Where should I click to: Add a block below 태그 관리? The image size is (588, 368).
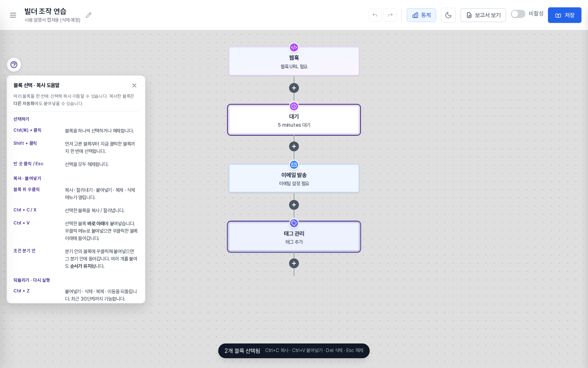[x=294, y=263]
